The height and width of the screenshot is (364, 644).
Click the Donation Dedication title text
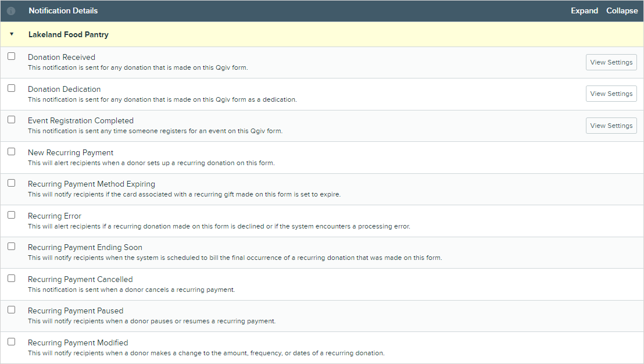(64, 89)
